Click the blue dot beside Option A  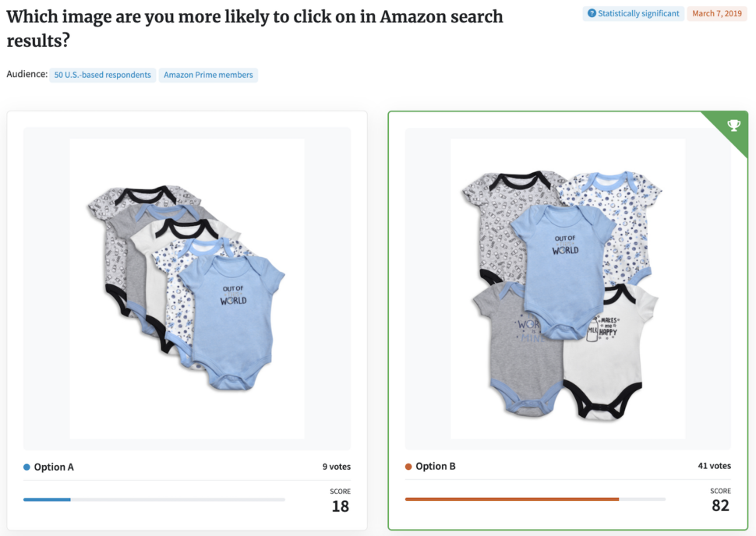click(27, 467)
